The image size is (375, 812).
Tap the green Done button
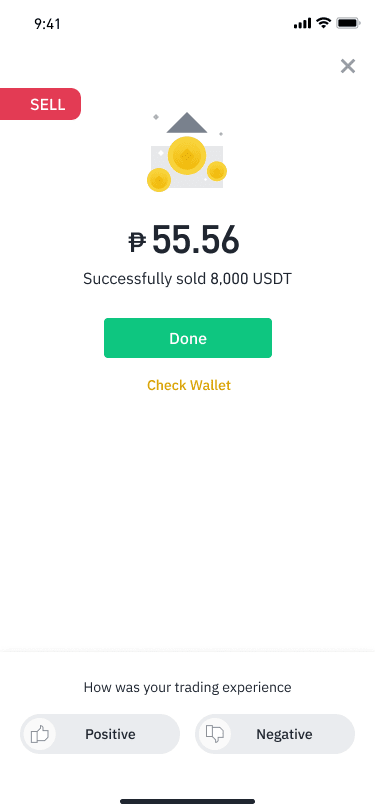(x=188, y=338)
